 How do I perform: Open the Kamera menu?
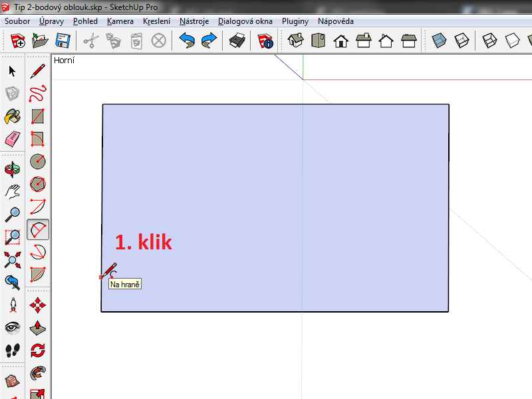tap(120, 21)
